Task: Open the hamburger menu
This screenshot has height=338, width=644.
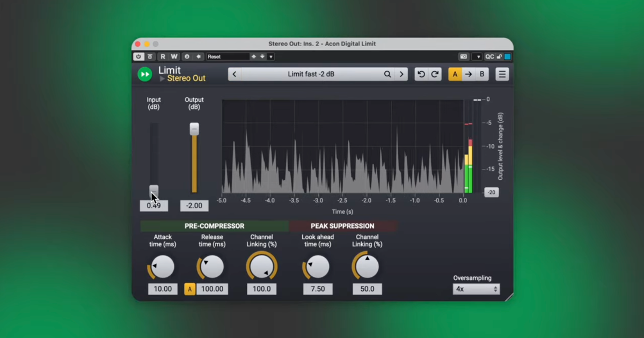Action: tap(502, 74)
